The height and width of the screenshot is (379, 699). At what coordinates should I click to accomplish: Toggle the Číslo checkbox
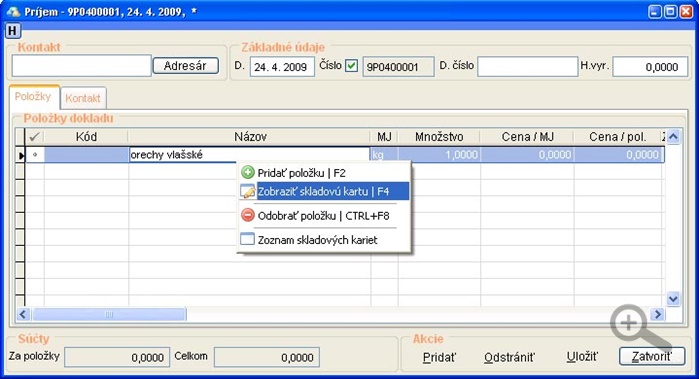pyautogui.click(x=351, y=66)
